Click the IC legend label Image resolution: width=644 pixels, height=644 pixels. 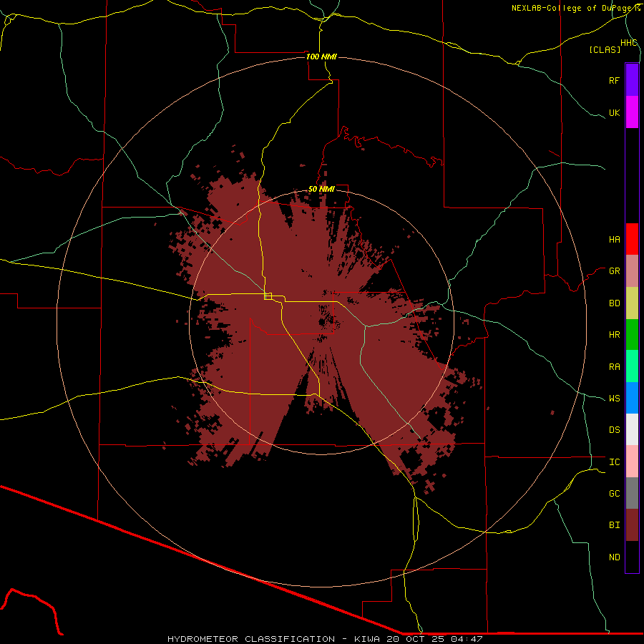[615, 462]
